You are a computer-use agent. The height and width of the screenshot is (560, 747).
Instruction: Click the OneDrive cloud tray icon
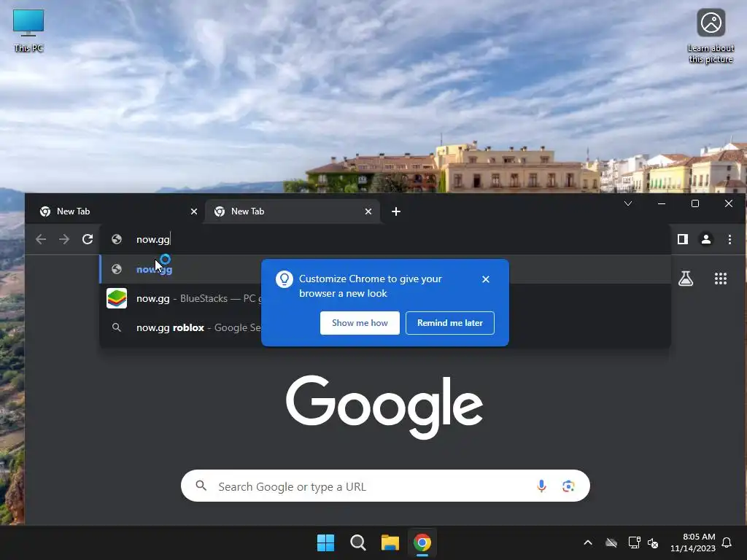point(611,542)
